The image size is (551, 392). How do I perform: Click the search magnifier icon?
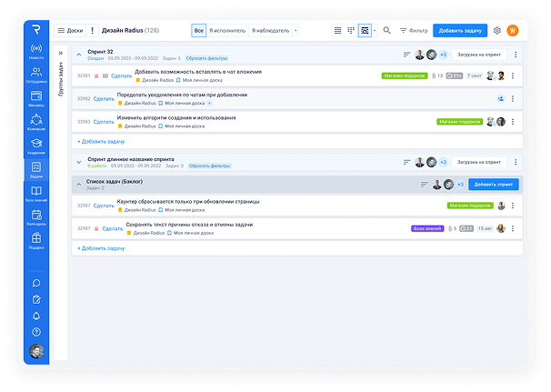(387, 30)
